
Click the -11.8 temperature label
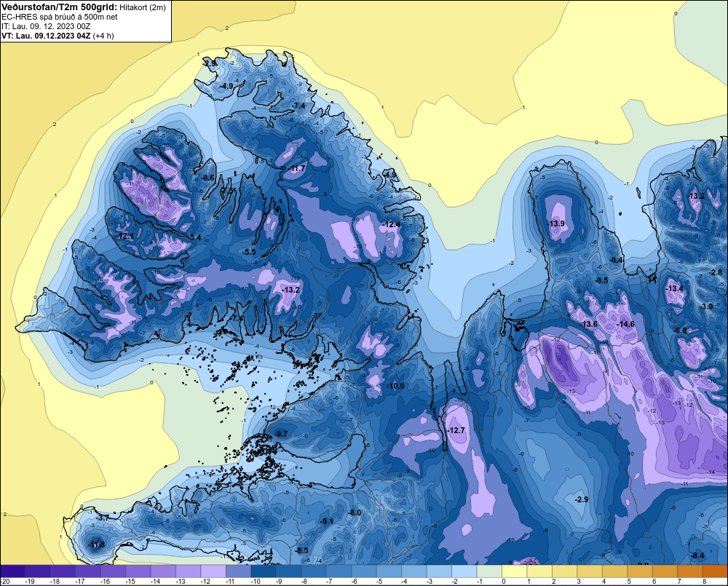(97, 545)
